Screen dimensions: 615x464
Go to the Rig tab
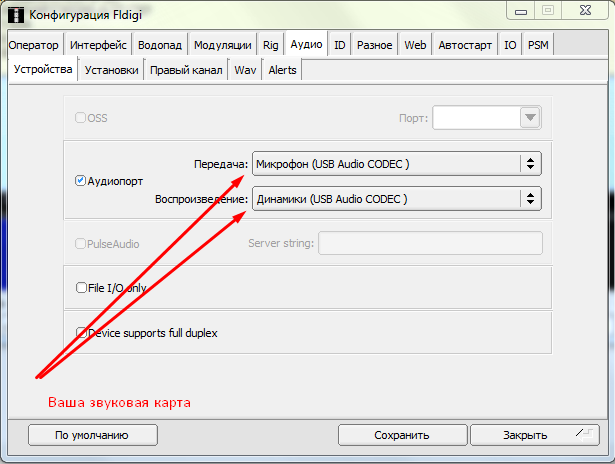click(x=271, y=45)
